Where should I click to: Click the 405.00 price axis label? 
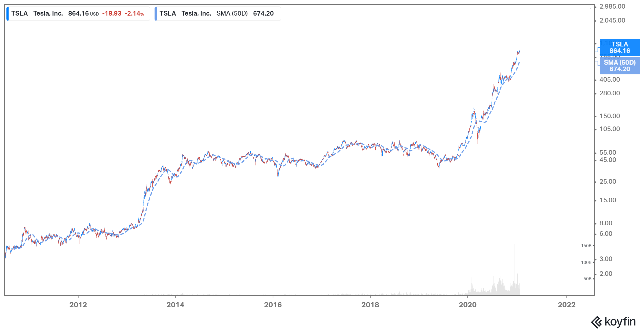pyautogui.click(x=610, y=79)
